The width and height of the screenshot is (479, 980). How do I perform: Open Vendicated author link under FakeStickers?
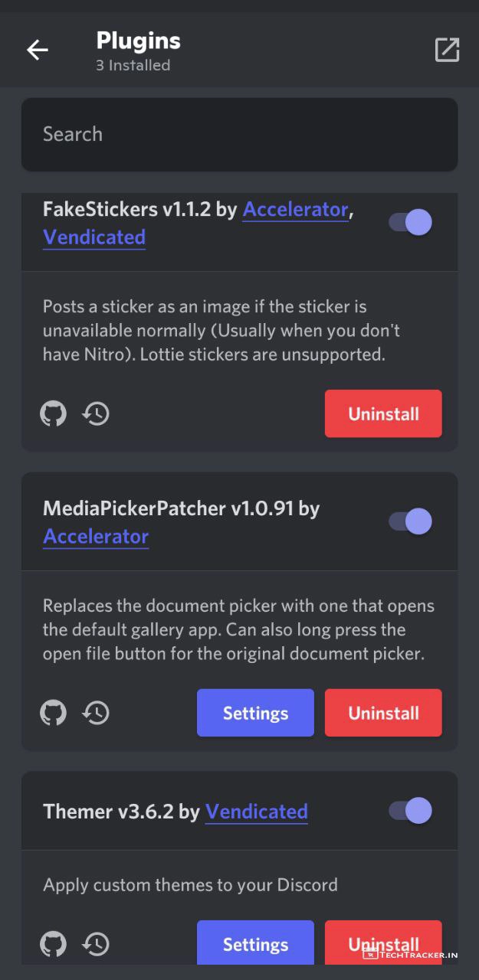[94, 237]
